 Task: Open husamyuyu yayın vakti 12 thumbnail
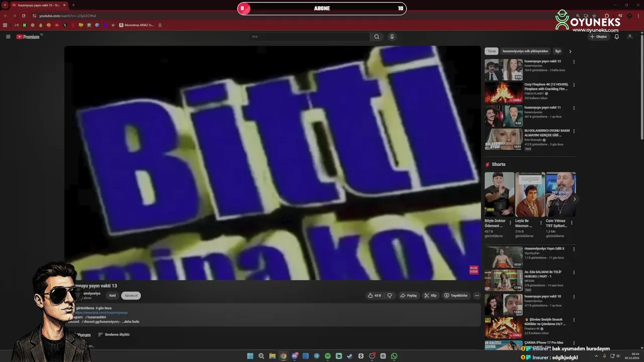504,70
